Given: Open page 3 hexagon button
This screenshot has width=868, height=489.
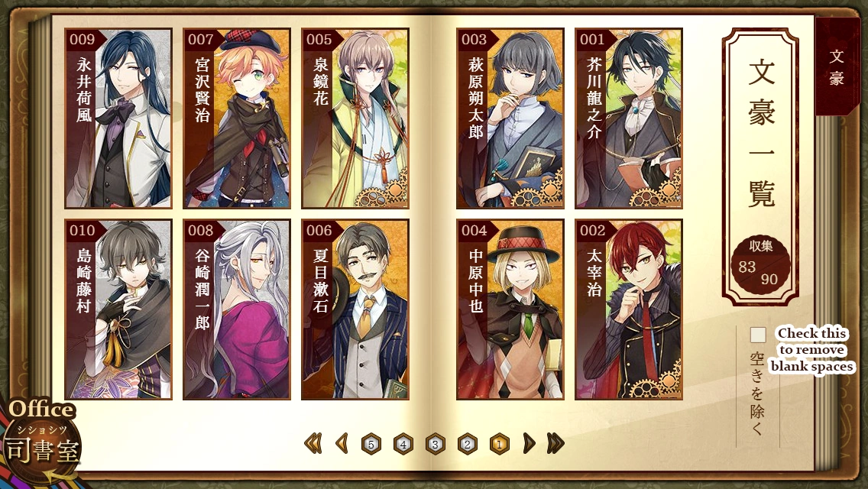Looking at the screenshot, I should point(435,444).
